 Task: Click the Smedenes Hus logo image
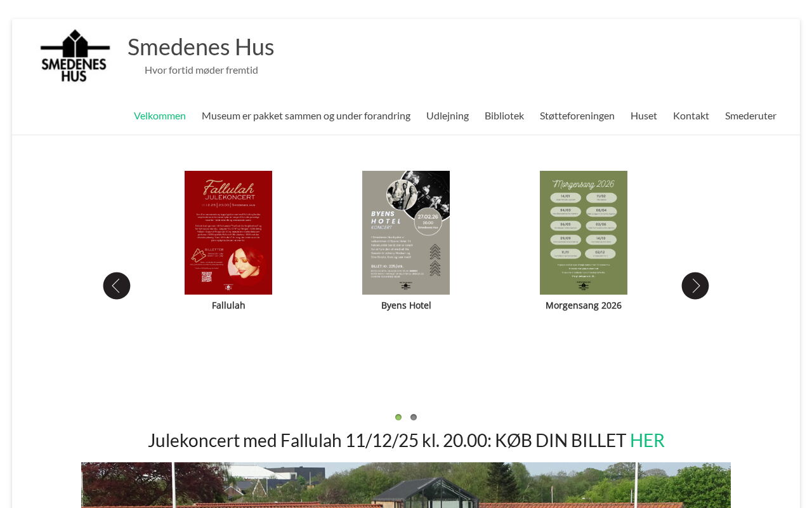click(x=75, y=55)
